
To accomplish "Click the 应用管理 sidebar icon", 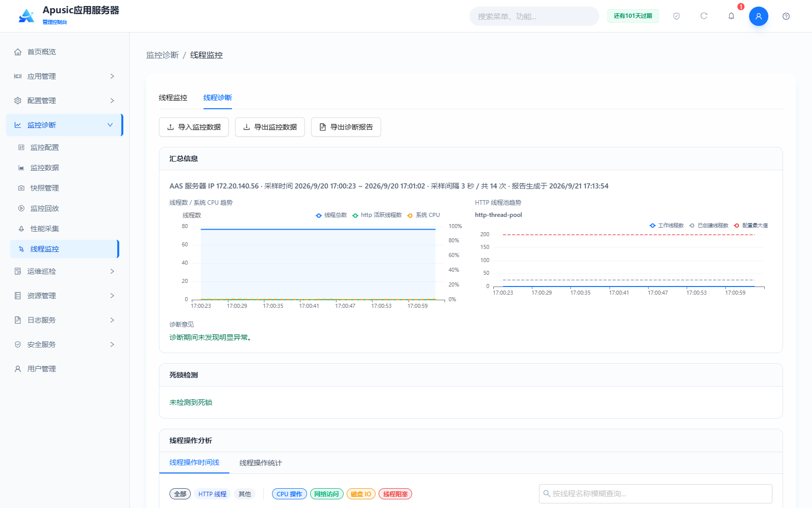I will point(18,76).
